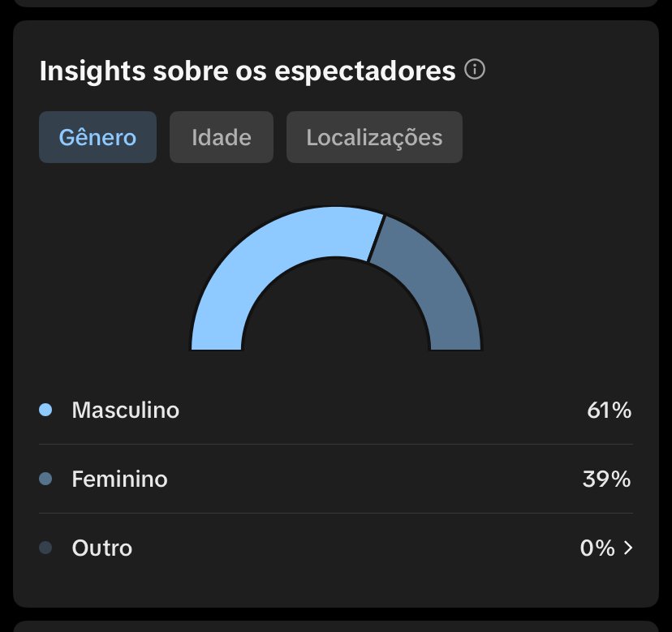Image resolution: width=672 pixels, height=632 pixels.
Task: Click the light blue Masculino legend dot
Action: point(45,411)
